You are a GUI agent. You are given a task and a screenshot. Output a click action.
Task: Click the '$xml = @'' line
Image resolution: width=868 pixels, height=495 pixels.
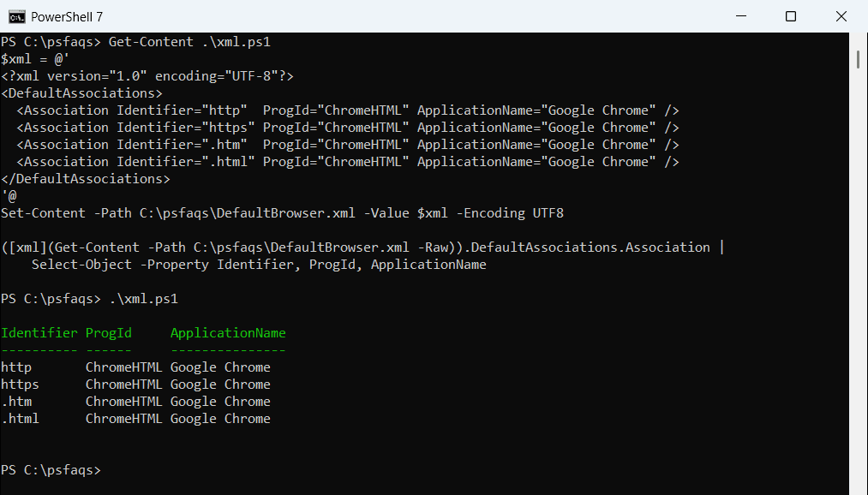[35, 59]
